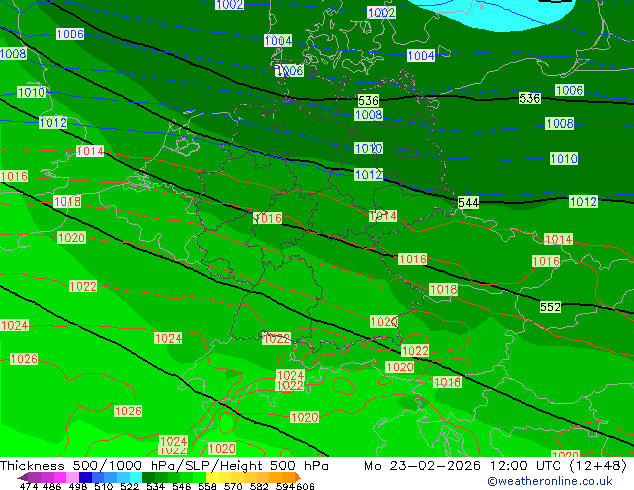
Task: Click the 498 legend value
Action: coord(78,486)
